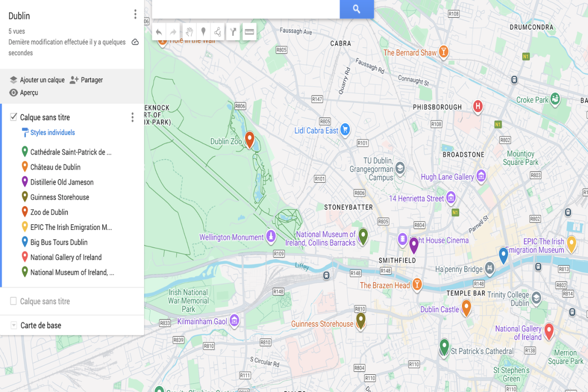Click the Merrion Square Park label
This screenshot has width=588, height=392.
[x=565, y=357]
